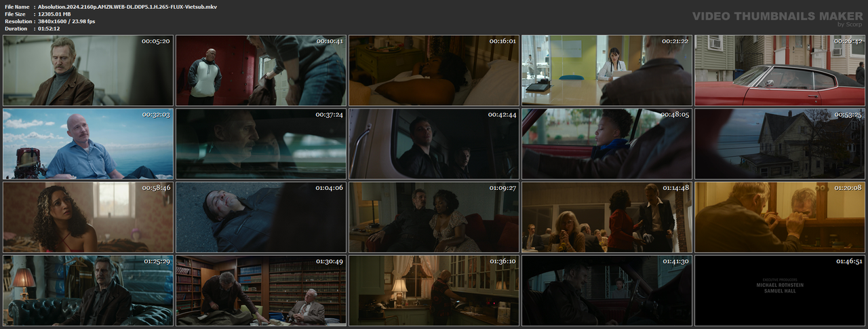This screenshot has height=329, width=868.
Task: Select the thumbnail stamped 01:41:30
Action: coord(606,290)
